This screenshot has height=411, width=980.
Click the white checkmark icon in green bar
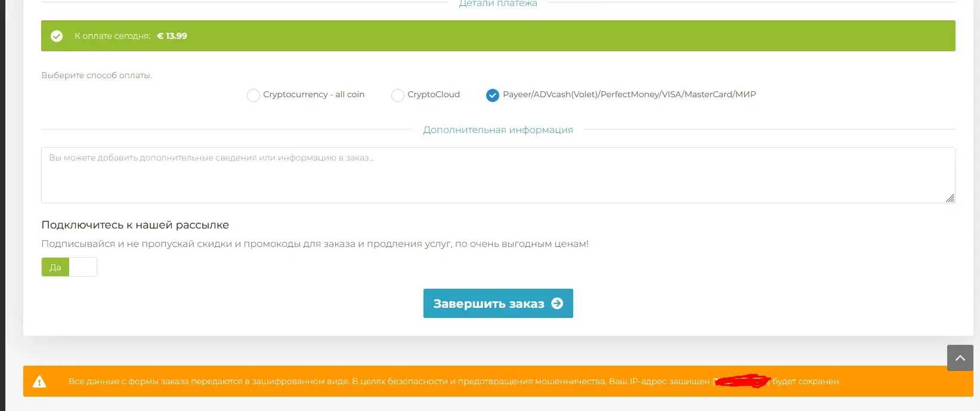(57, 36)
